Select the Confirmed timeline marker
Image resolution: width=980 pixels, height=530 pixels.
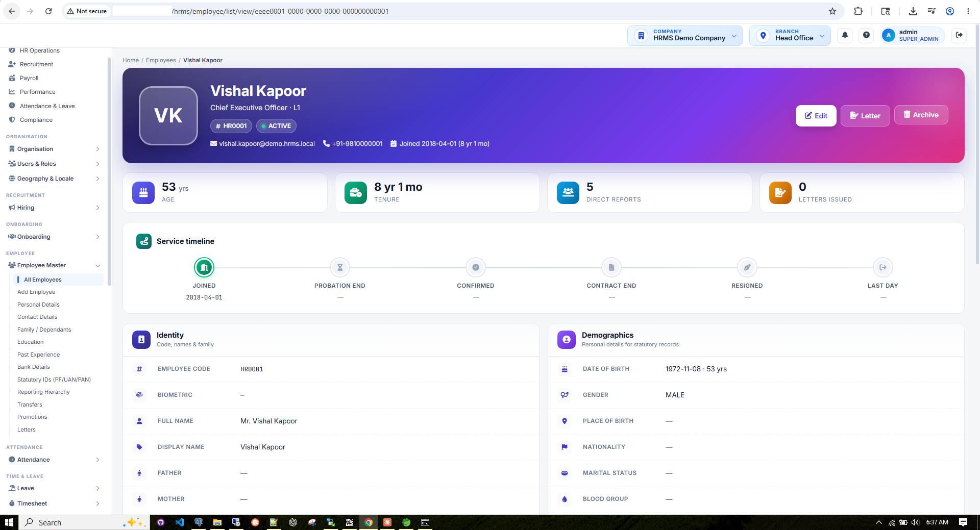click(476, 267)
